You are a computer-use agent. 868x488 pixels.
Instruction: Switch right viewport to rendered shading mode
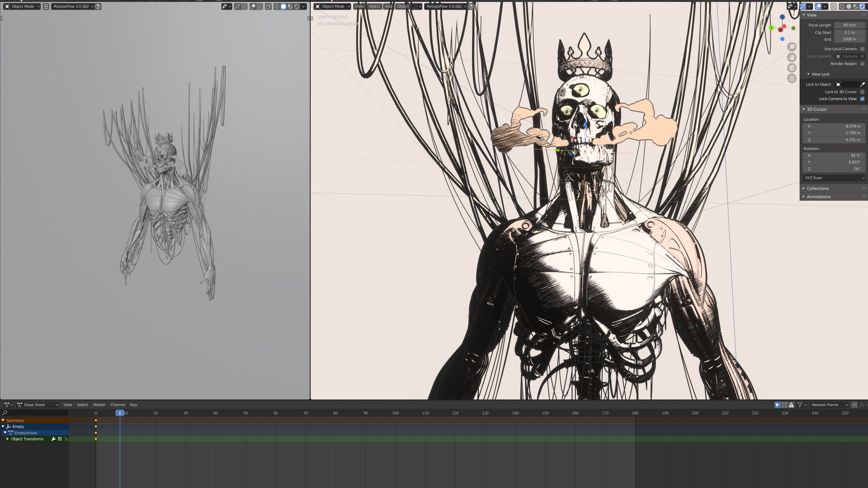[x=861, y=6]
